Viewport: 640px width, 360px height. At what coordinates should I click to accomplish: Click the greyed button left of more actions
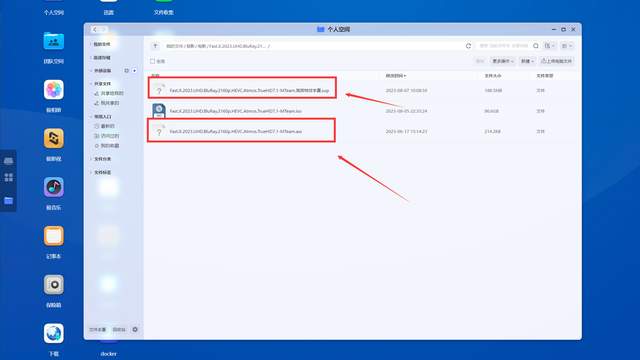480,61
